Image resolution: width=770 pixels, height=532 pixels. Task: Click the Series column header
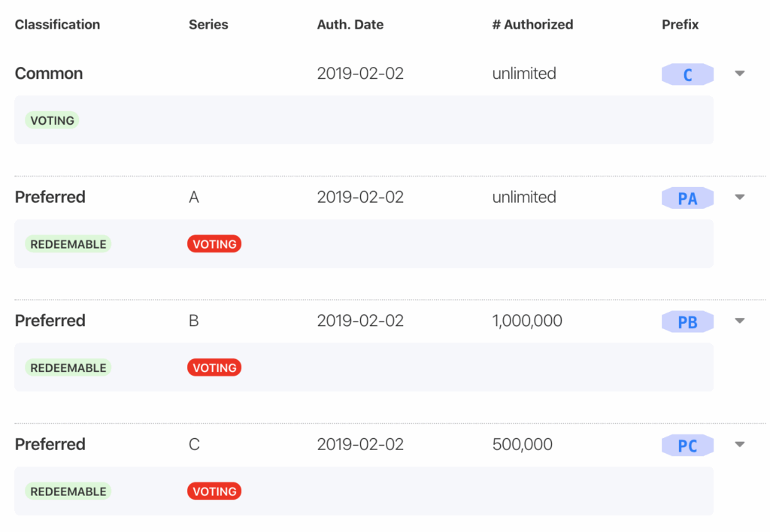click(208, 25)
